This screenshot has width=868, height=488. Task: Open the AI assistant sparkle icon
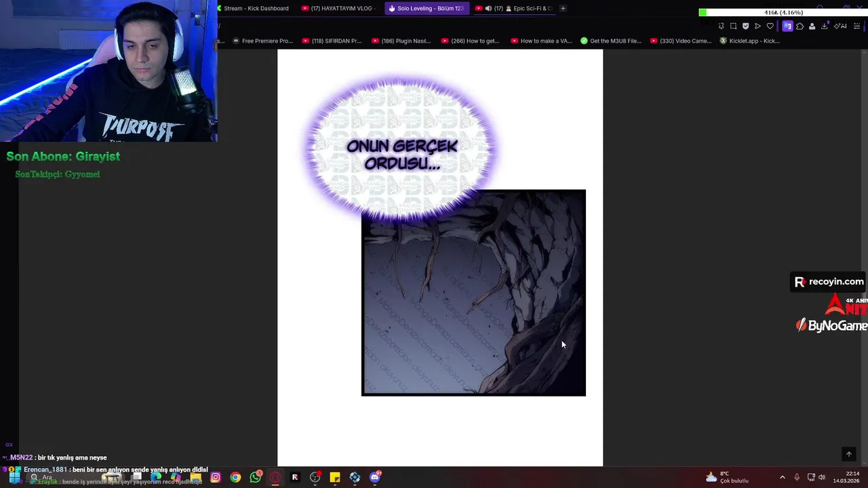pos(840,26)
